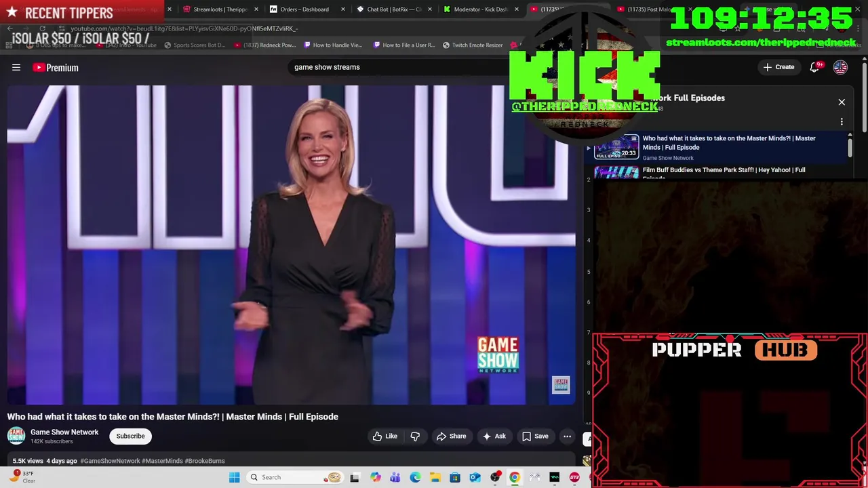Open the Game Show Network channel avatar
This screenshot has height=488, width=868.
[16, 436]
